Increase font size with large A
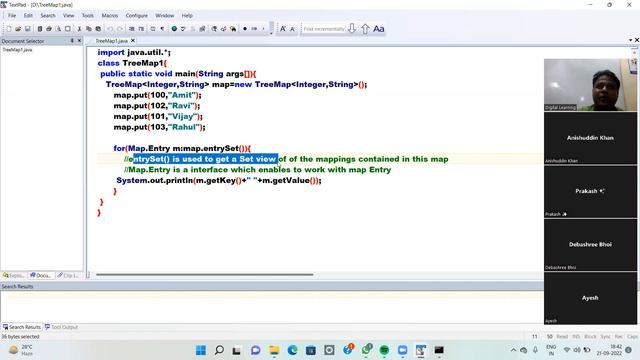 click(283, 29)
